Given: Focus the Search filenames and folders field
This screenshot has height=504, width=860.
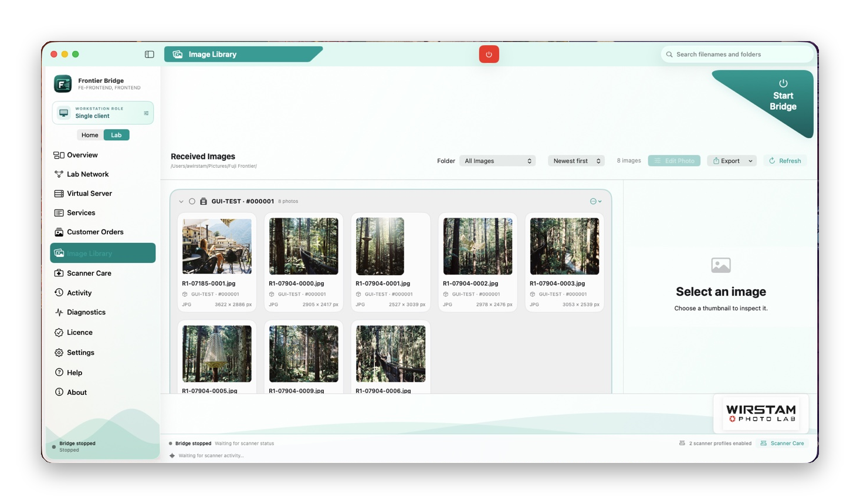Looking at the screenshot, I should 737,55.
